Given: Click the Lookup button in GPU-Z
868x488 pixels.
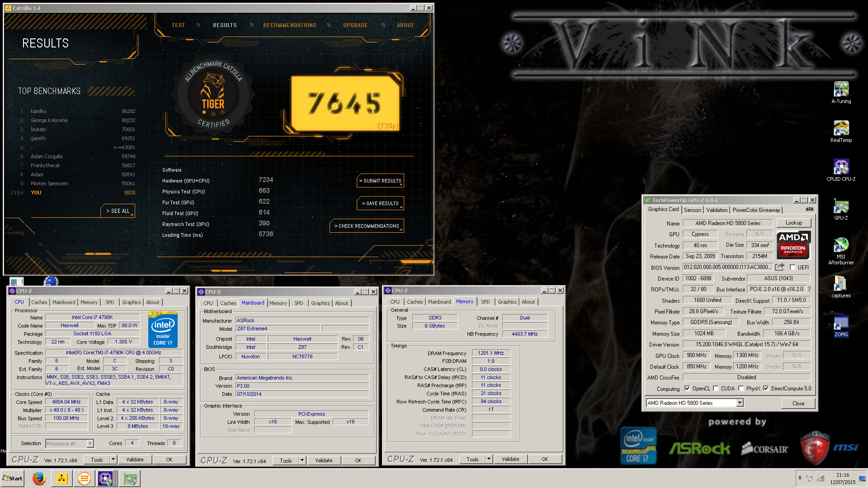Looking at the screenshot, I should click(x=794, y=223).
